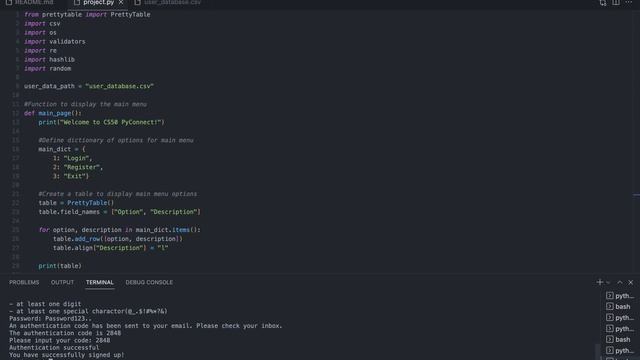This screenshot has height=360, width=640.
Task: Maximize the panel with the chevron-up icon
Action: tap(620, 282)
